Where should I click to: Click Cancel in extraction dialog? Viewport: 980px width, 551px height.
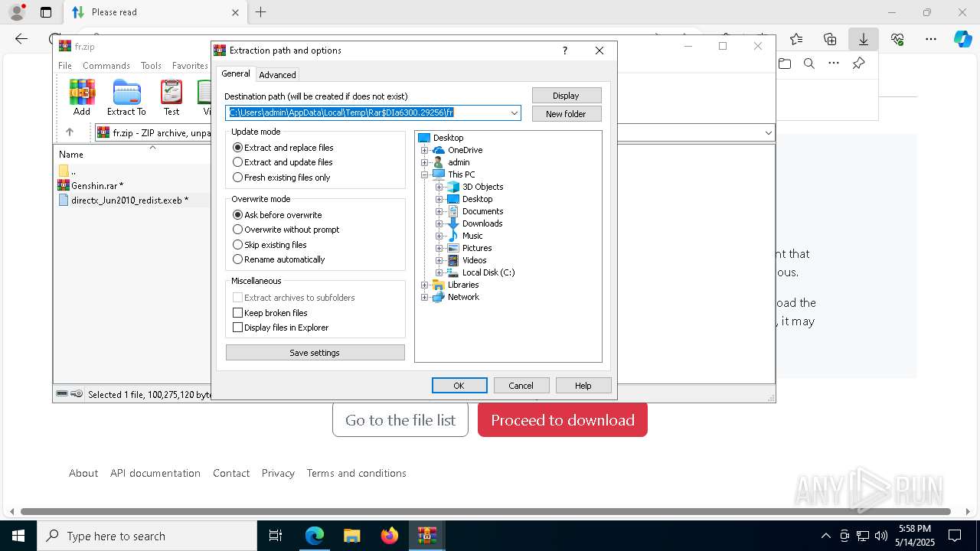(521, 386)
